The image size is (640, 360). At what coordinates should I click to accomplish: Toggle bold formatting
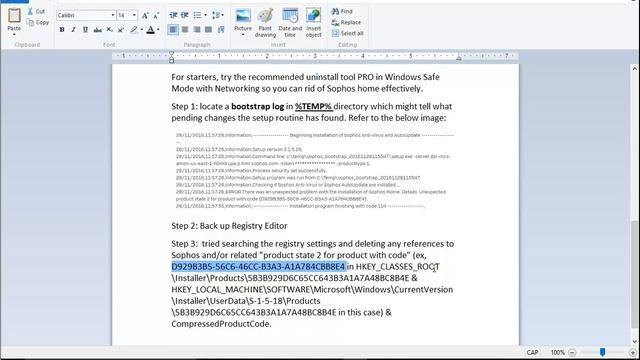[62, 29]
